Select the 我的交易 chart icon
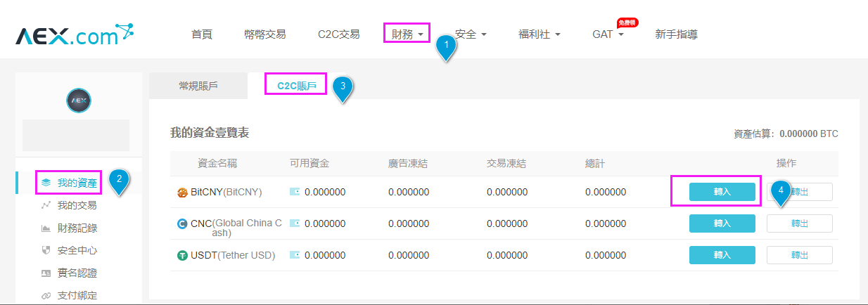The height and width of the screenshot is (305, 868). (46, 205)
